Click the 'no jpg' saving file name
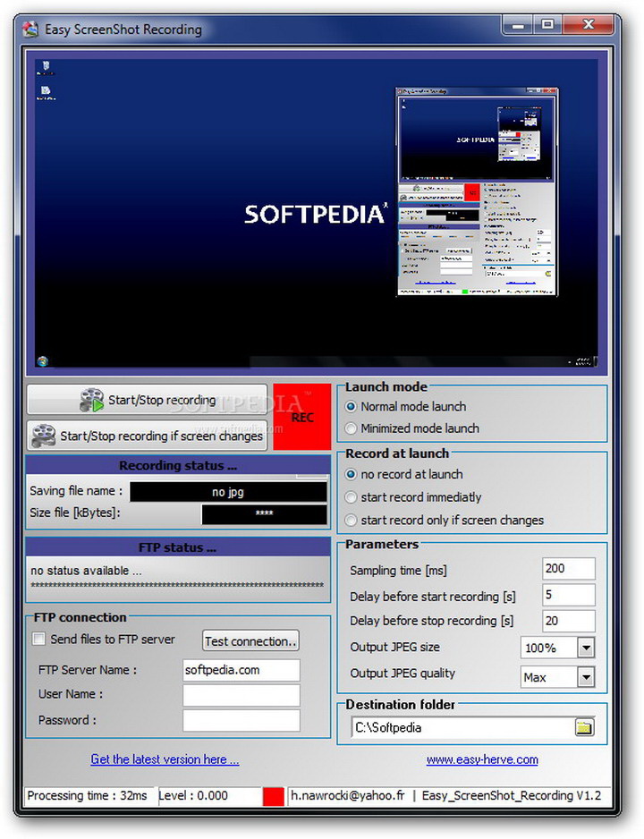 pos(228,492)
